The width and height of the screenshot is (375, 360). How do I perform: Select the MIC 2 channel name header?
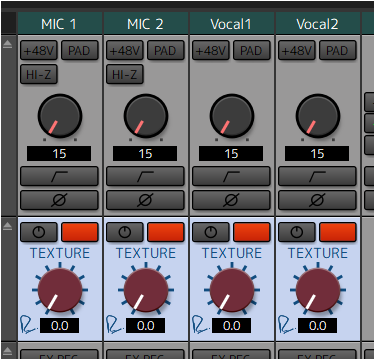point(146,24)
